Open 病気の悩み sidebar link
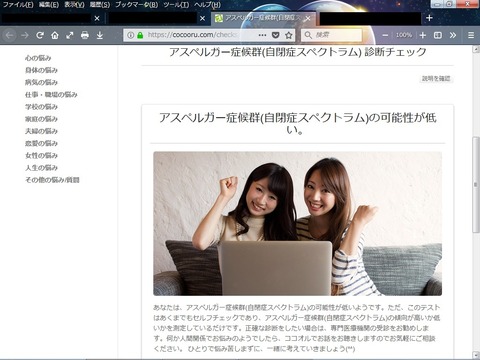The image size is (480, 360). [x=41, y=82]
